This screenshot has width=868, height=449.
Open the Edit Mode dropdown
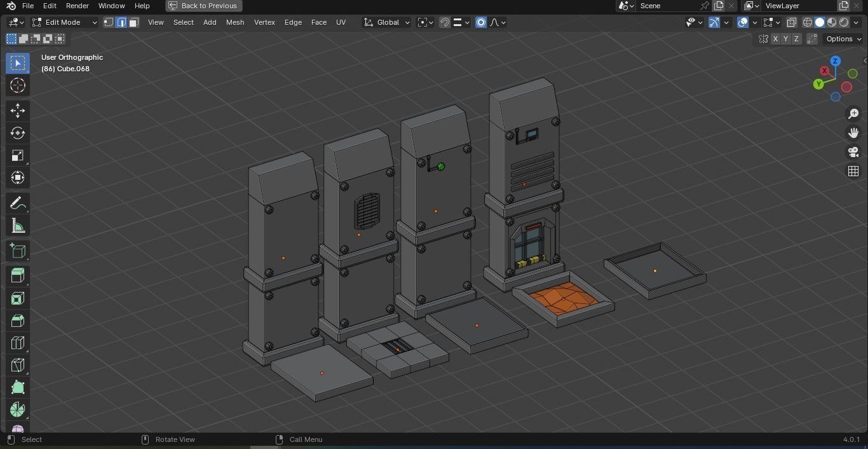(x=65, y=22)
